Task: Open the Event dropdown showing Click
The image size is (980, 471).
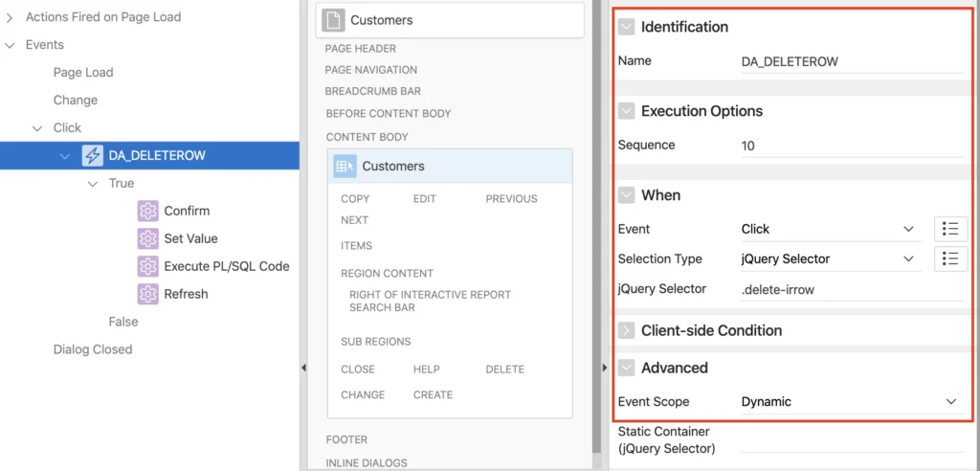Action: (831, 229)
